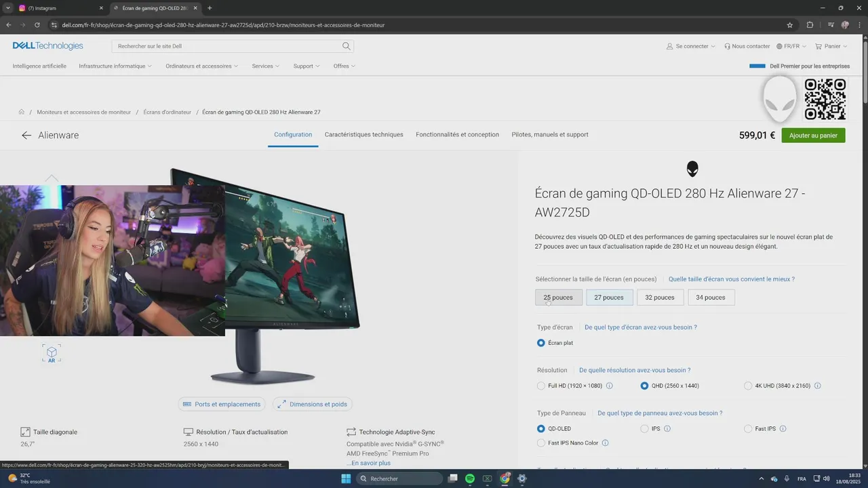Open Fonctionnalités et conception tab

click(x=457, y=135)
